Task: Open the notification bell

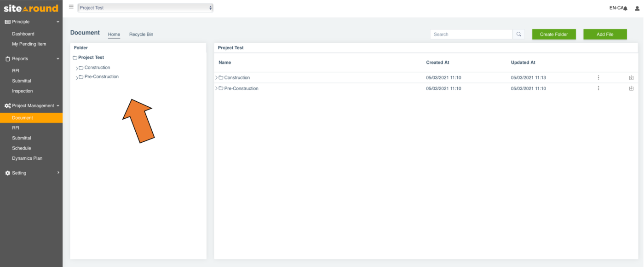Action: [625, 8]
